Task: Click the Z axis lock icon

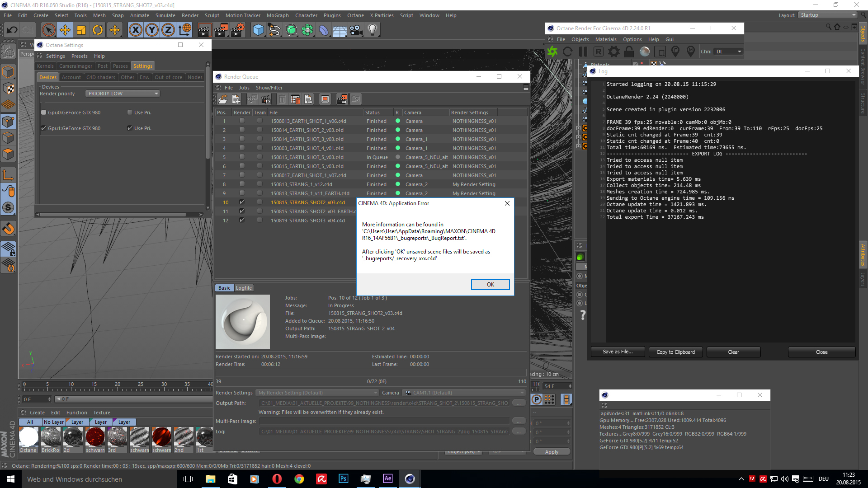Action: 168,30
